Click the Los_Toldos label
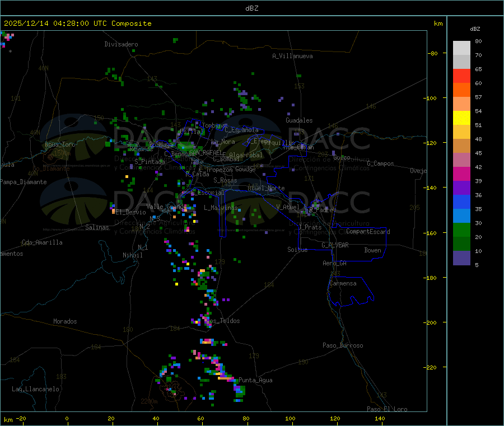504x426 pixels. tap(223, 321)
